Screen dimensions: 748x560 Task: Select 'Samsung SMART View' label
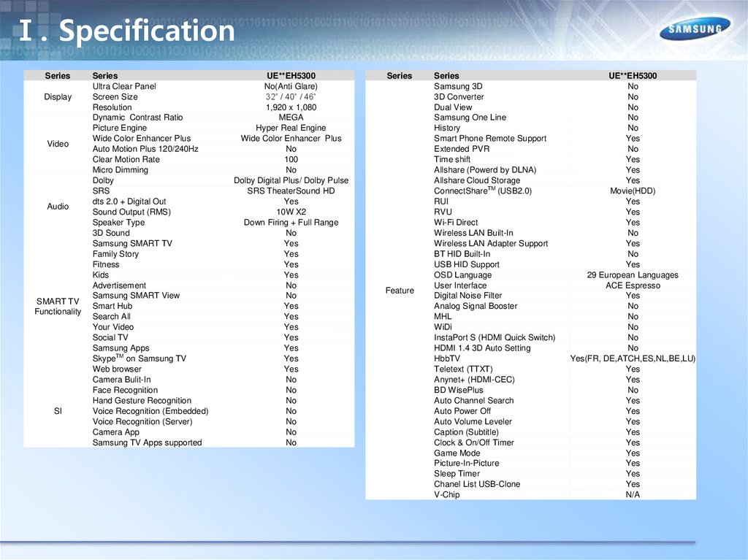(x=136, y=295)
